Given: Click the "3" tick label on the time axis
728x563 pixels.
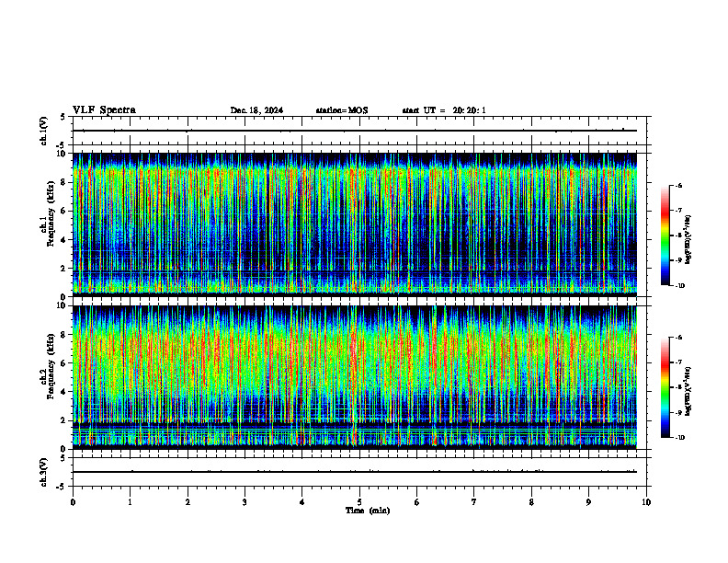Looking at the screenshot, I should point(245,502).
